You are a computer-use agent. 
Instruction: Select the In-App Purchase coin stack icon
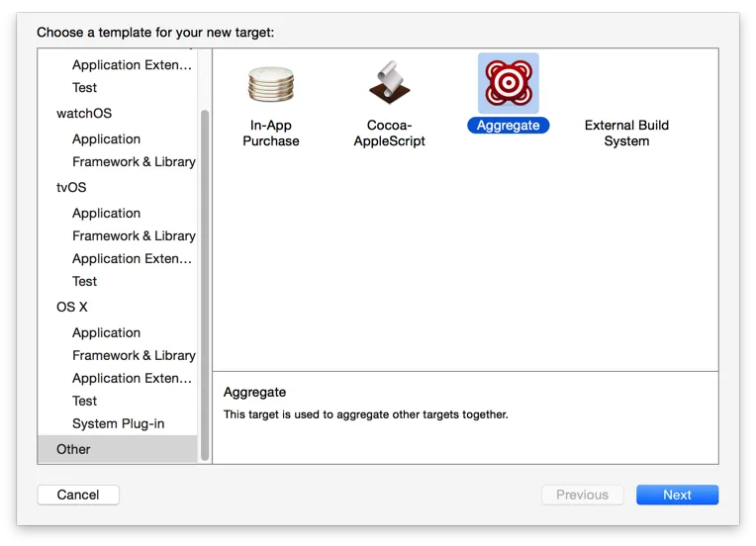pyautogui.click(x=271, y=84)
